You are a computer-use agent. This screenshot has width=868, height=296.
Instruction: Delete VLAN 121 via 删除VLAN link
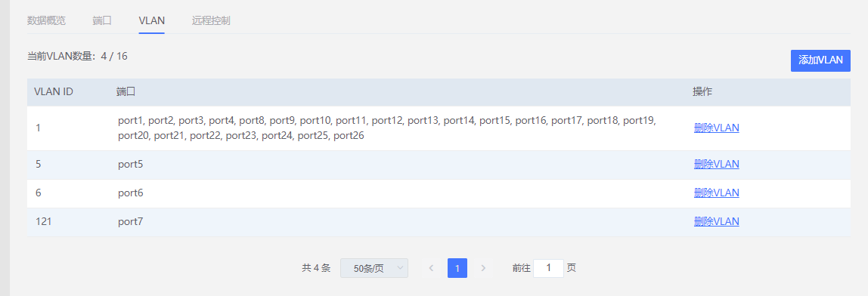[x=716, y=222]
